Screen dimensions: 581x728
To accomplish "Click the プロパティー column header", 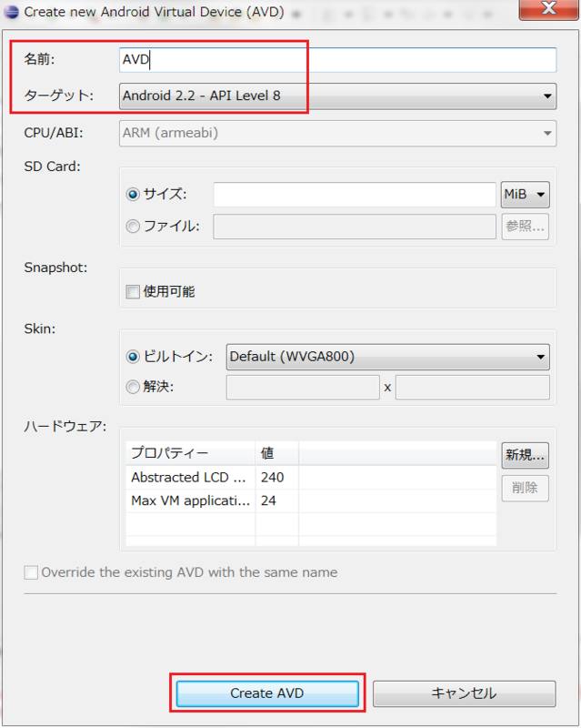I will [190, 453].
